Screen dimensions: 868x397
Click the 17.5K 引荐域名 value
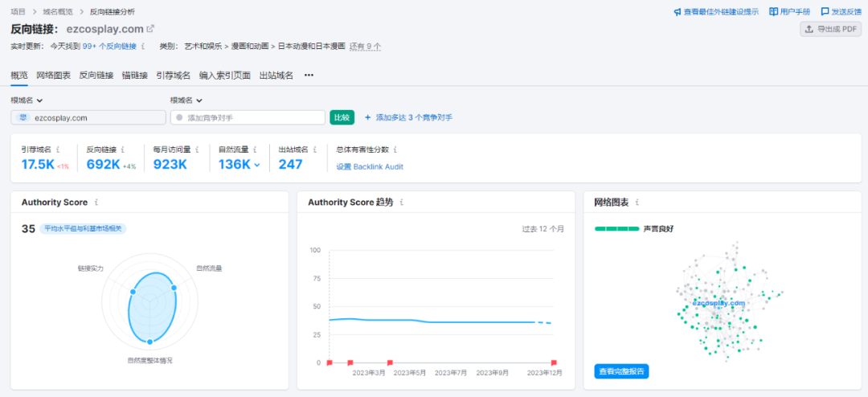pyautogui.click(x=38, y=165)
